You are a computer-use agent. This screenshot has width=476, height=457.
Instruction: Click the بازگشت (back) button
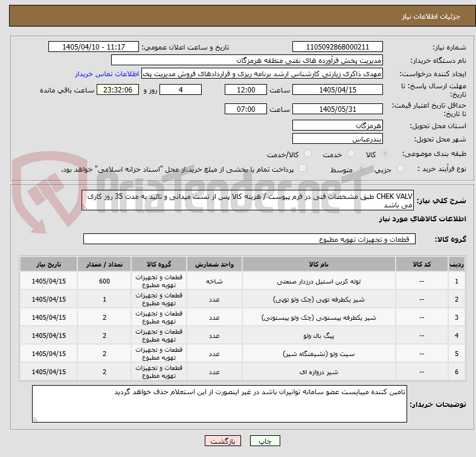223,441
